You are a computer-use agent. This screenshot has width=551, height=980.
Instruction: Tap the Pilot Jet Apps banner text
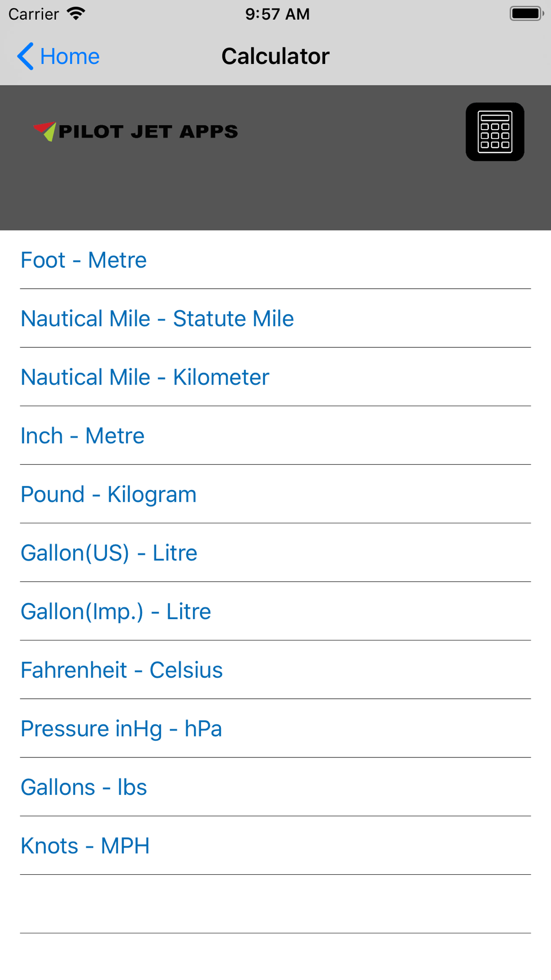(x=148, y=132)
